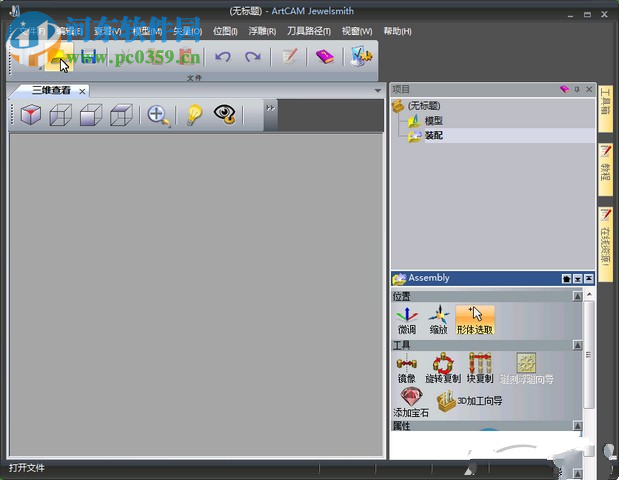
Task: Select the 模型 item in project tree
Action: (433, 120)
